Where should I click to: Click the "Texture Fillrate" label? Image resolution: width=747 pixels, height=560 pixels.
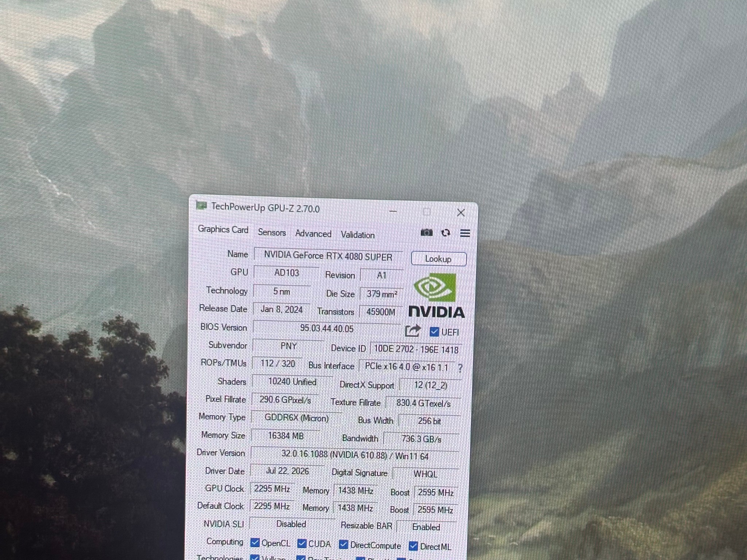coord(356,402)
